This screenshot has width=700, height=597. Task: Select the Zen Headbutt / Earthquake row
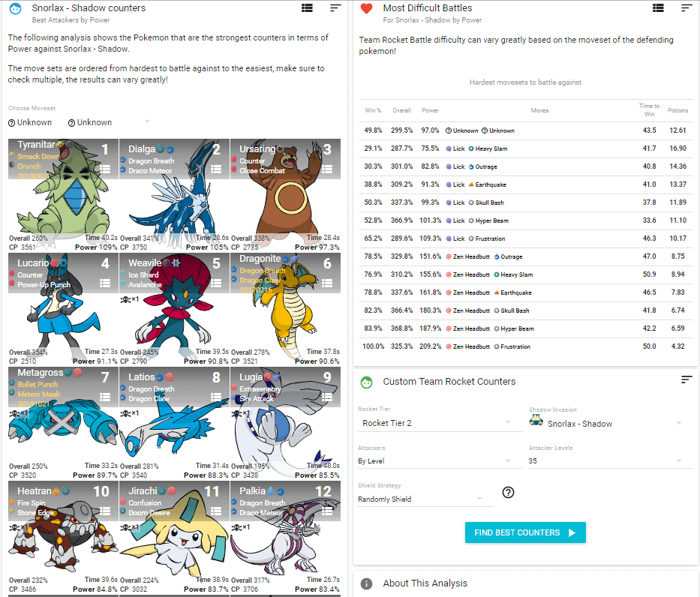click(525, 292)
